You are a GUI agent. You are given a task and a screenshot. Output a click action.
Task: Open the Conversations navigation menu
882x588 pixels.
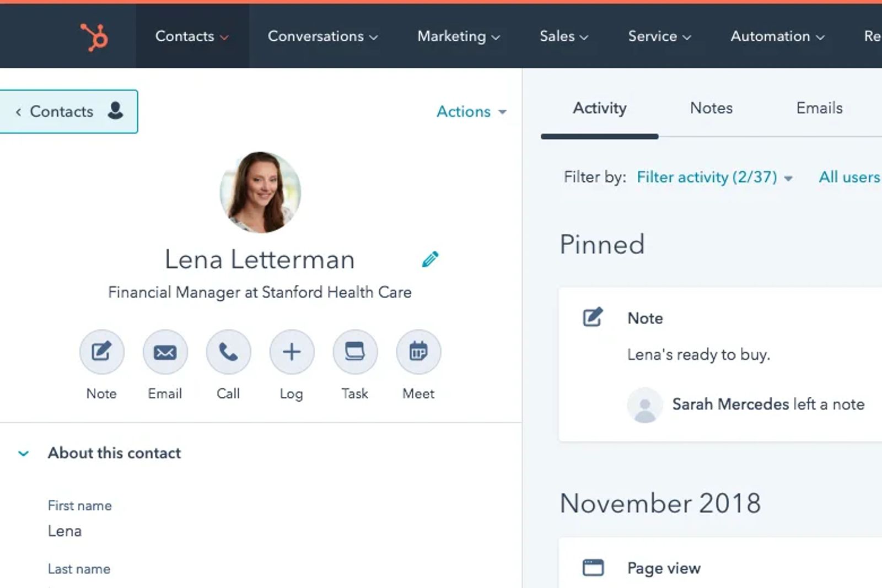[322, 36]
